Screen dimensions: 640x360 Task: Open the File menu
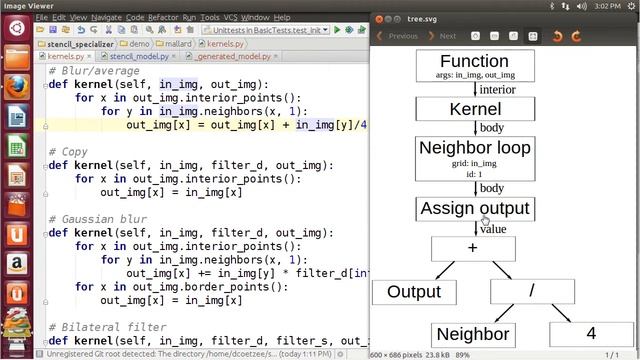[41, 18]
